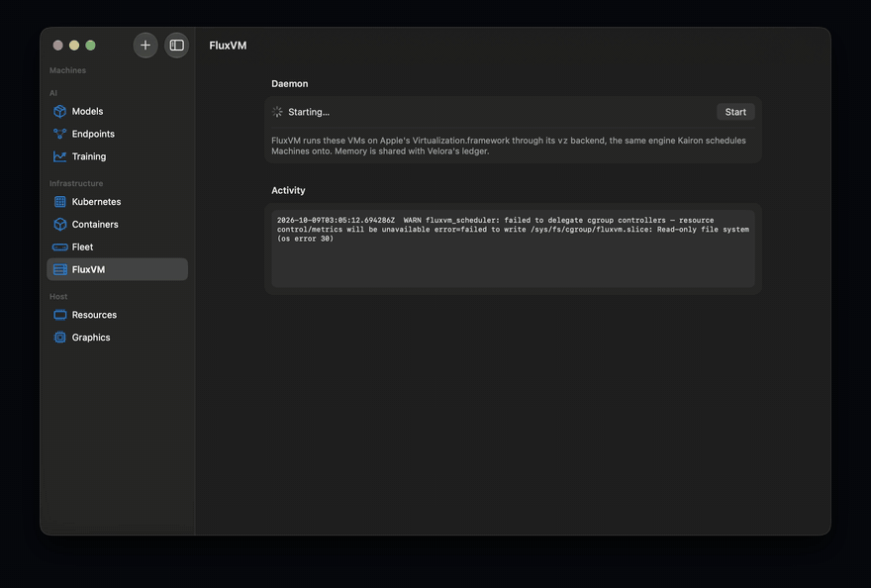Click the Resources monitor icon
Image resolution: width=871 pixels, height=588 pixels.
(x=59, y=315)
